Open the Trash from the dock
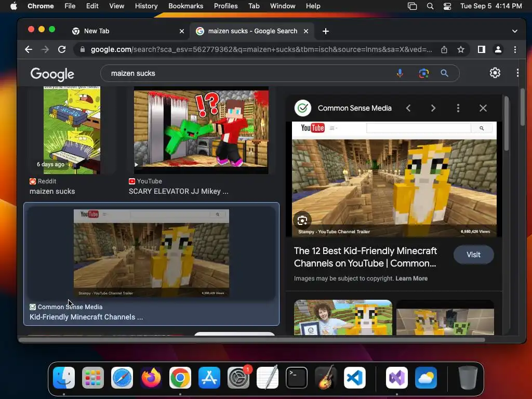Image resolution: width=532 pixels, height=399 pixels. (x=468, y=378)
